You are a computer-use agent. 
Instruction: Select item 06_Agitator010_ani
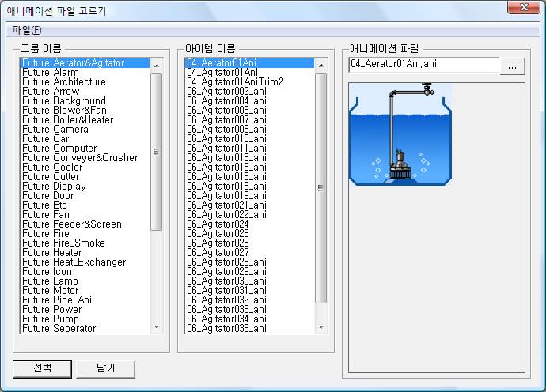(x=250, y=139)
